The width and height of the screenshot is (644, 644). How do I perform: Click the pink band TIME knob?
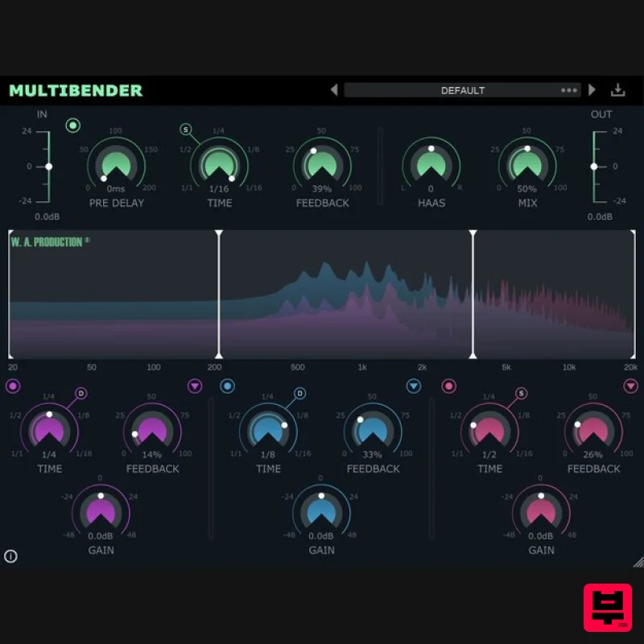[489, 431]
